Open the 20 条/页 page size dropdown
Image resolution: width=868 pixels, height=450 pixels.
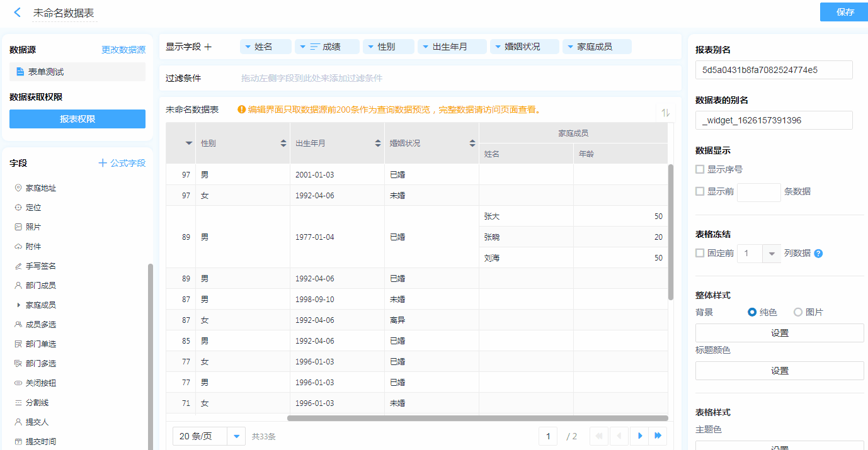click(236, 436)
